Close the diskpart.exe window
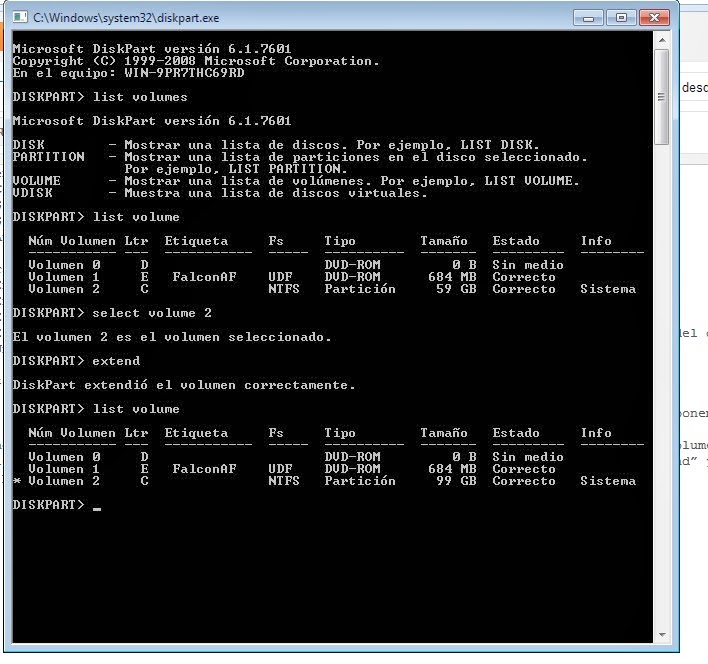The width and height of the screenshot is (708, 664). pyautogui.click(x=654, y=18)
